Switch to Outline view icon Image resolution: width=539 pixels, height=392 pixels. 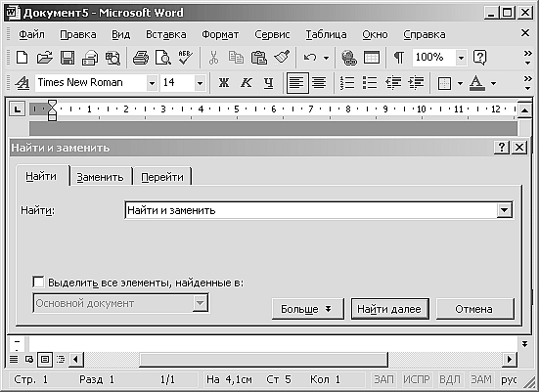tap(61, 360)
